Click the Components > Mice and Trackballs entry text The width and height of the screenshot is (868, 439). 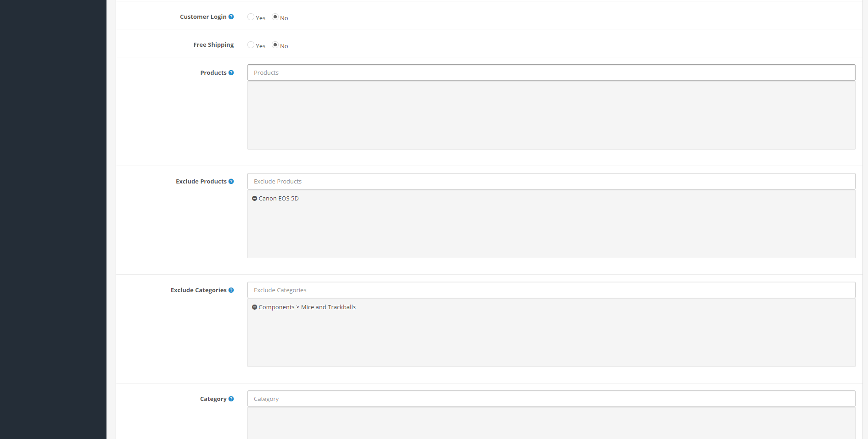pos(307,307)
